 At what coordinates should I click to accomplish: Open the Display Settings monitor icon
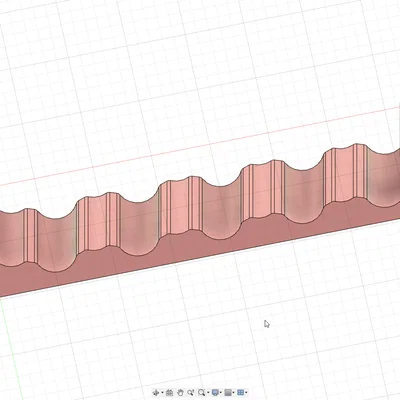pos(215,393)
